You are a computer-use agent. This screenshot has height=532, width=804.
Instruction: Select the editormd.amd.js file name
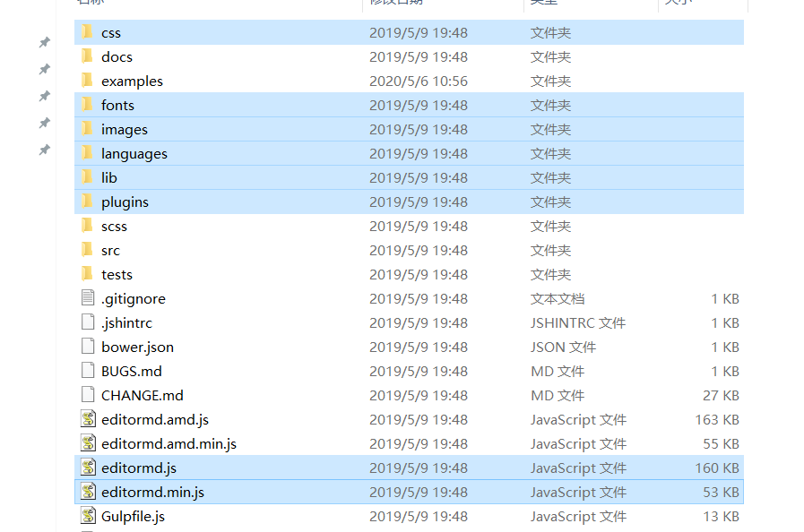pos(155,420)
